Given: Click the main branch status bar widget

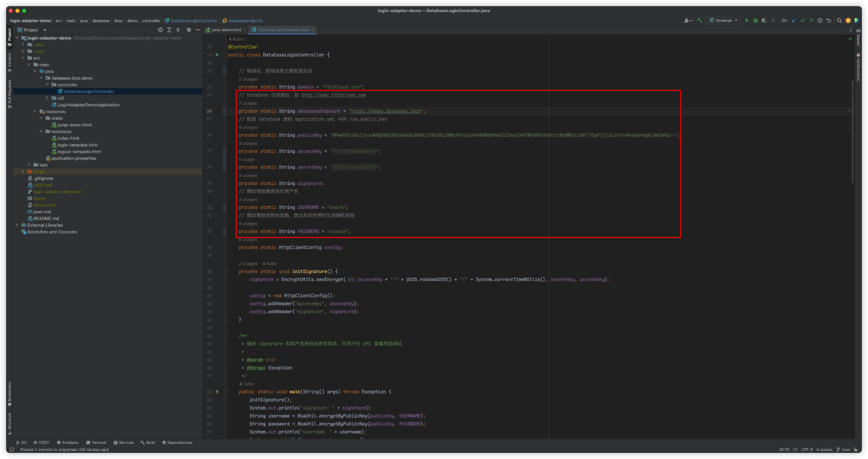Looking at the screenshot, I should [844, 449].
